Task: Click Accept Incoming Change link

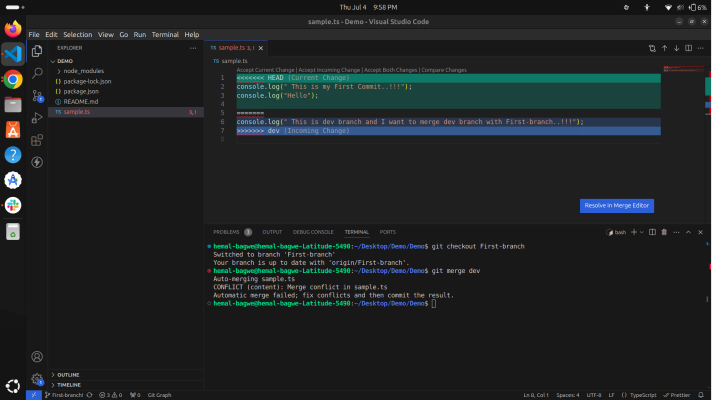Action: point(329,70)
